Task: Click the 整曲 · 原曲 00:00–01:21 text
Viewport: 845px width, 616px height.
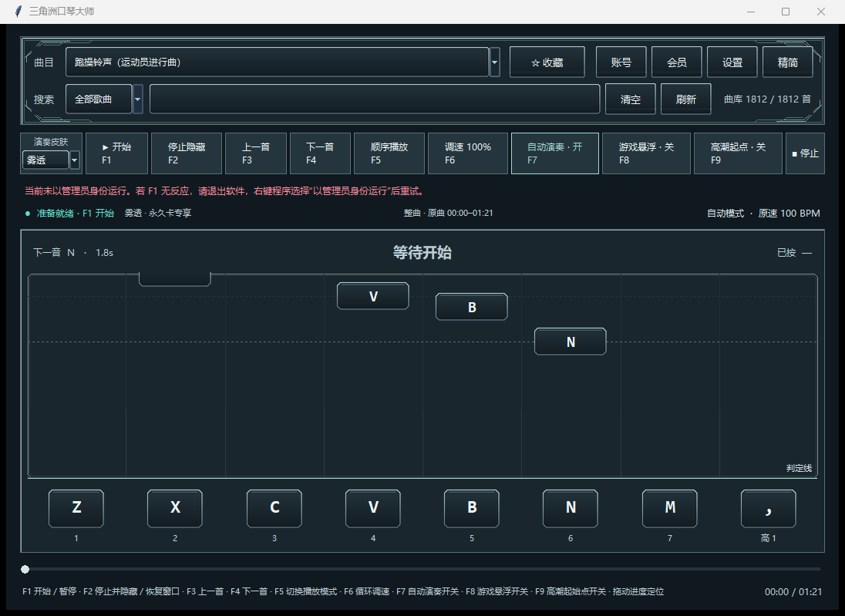Action: (449, 214)
